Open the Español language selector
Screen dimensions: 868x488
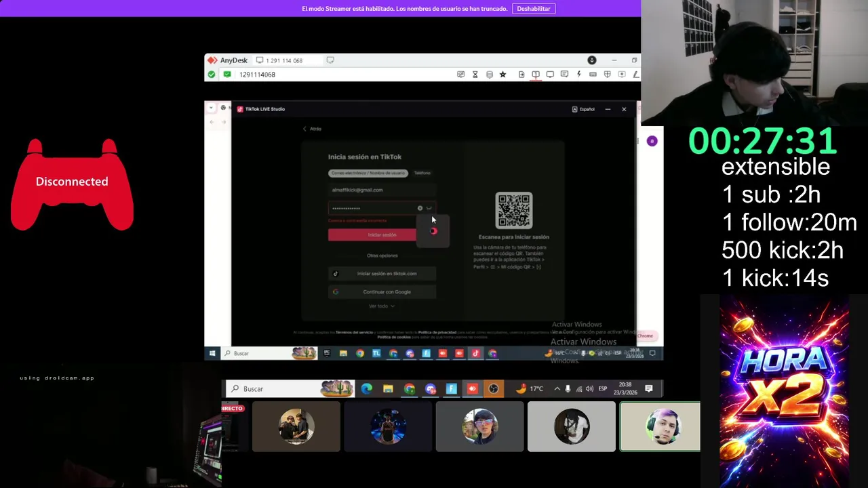[x=583, y=109]
